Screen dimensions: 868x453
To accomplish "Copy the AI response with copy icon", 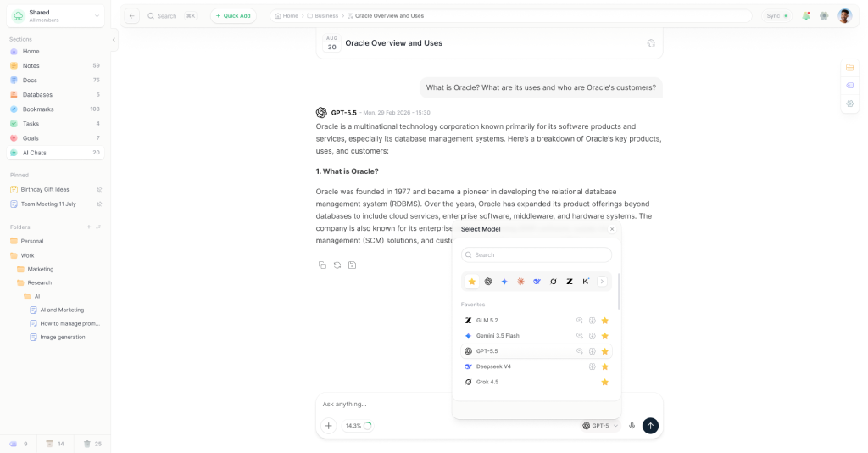I will point(322,266).
